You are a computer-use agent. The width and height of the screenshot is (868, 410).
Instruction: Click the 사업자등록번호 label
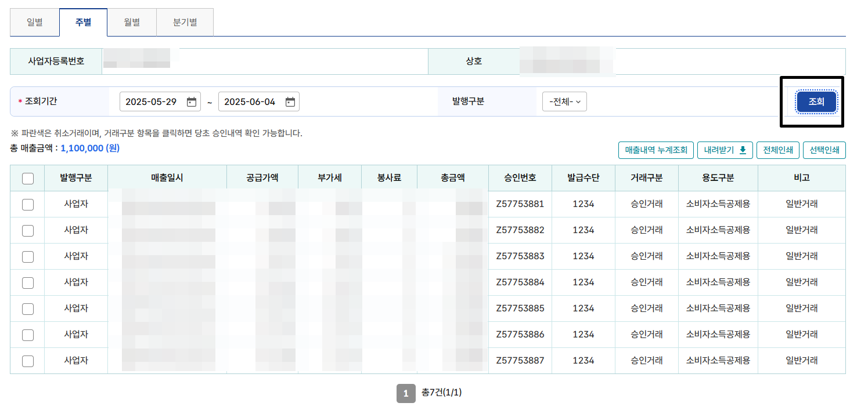pyautogui.click(x=56, y=61)
